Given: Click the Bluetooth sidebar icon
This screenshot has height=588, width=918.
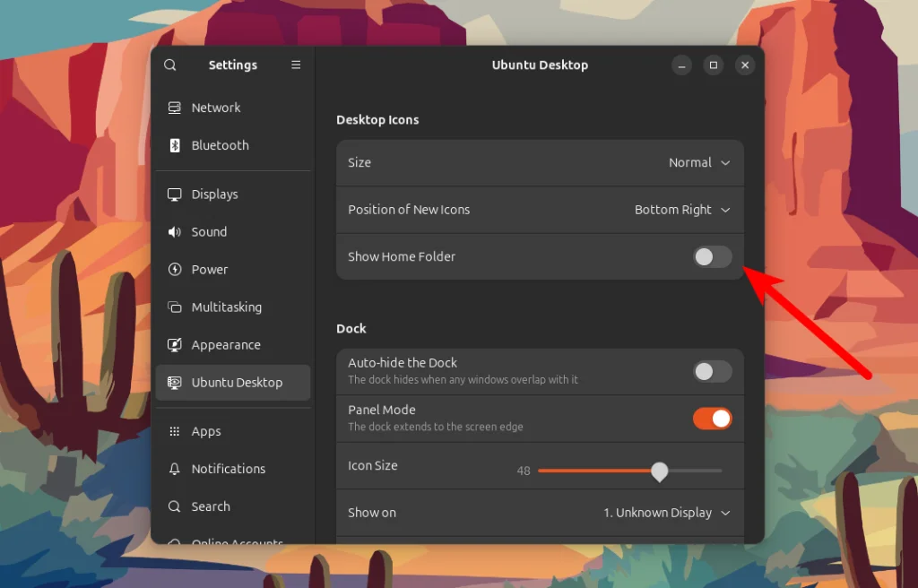Looking at the screenshot, I should pyautogui.click(x=174, y=145).
